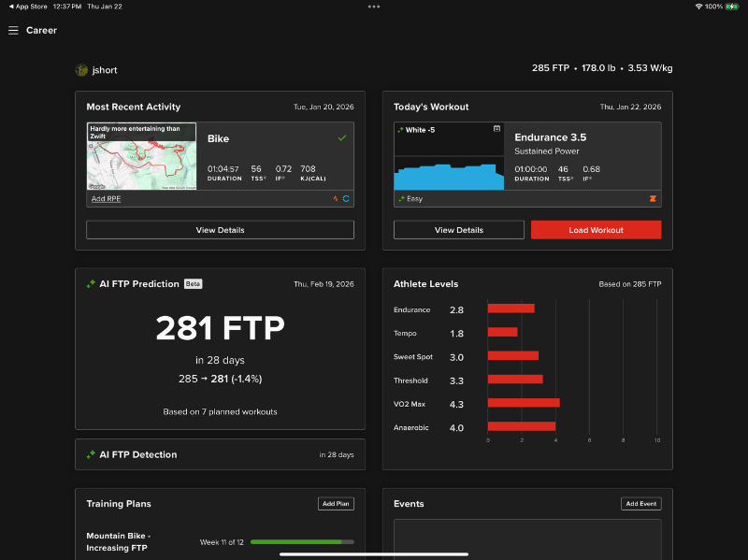Click the orange Zwift icon in Today's Workout

[x=653, y=198]
